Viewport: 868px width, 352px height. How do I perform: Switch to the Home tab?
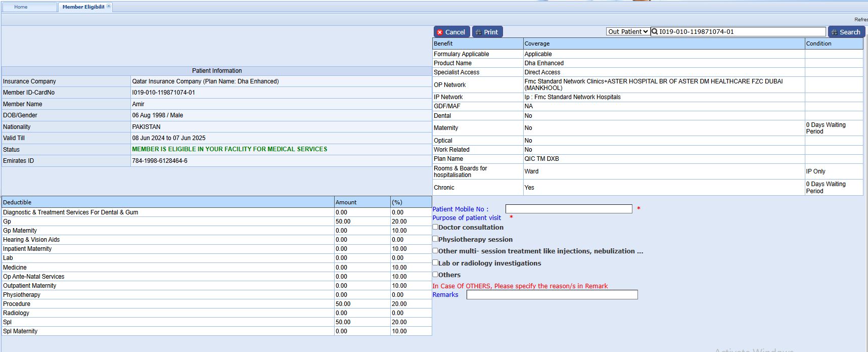(x=21, y=7)
